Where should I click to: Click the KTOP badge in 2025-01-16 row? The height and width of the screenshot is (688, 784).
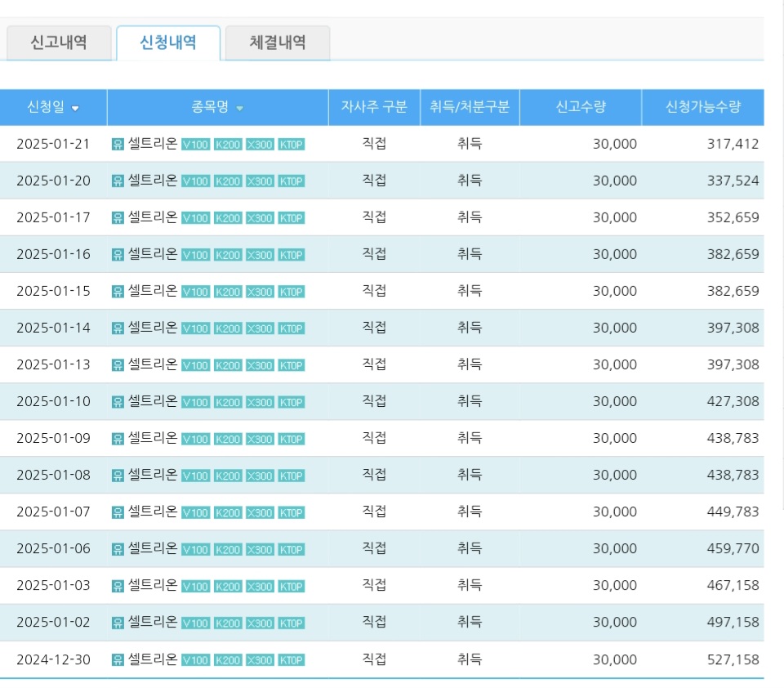coord(291,255)
